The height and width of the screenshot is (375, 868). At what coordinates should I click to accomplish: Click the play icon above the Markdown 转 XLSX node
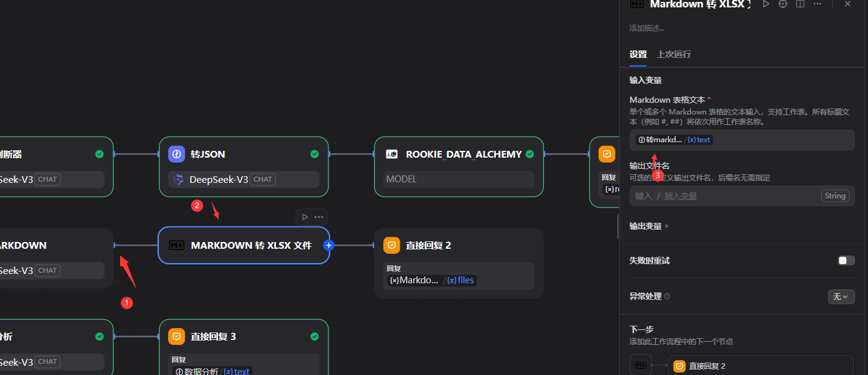point(304,217)
